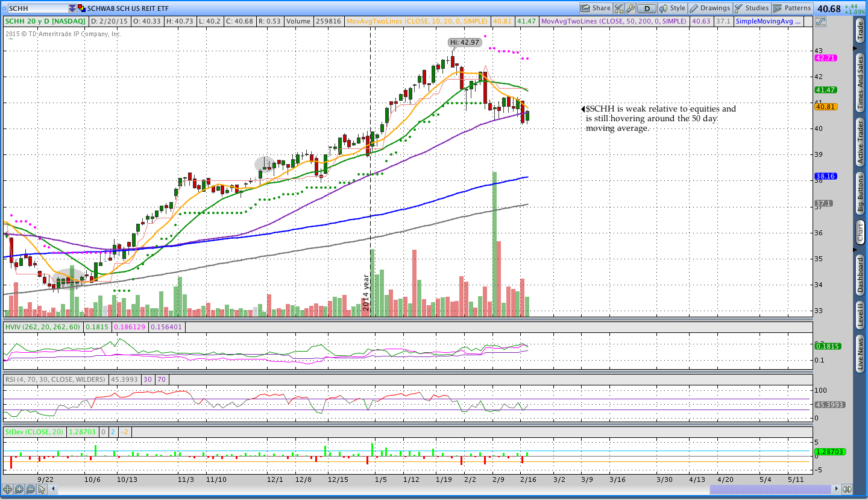Click the 0.186129 magenta HVIV value

tap(130, 326)
